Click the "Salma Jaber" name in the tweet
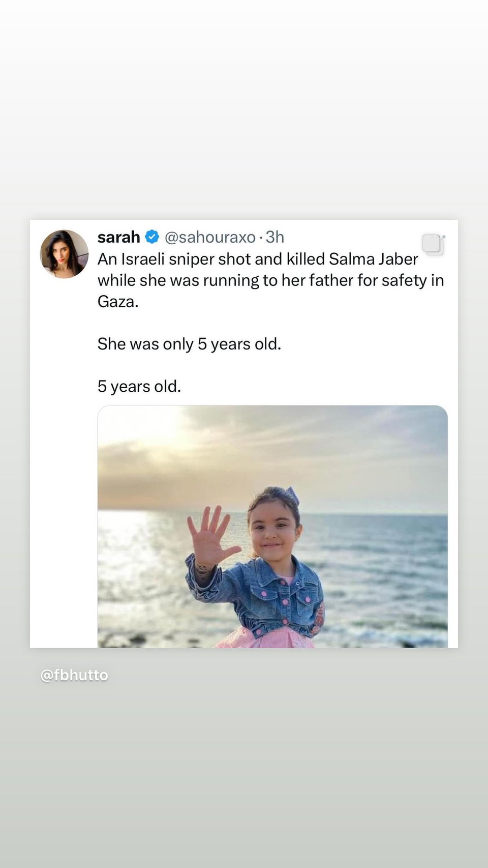The image size is (488, 868). (373, 259)
